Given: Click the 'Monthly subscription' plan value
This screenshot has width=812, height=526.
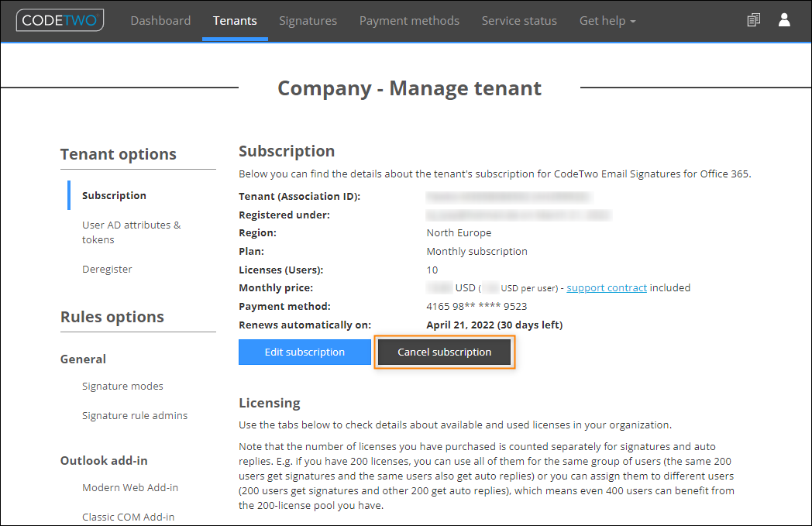Looking at the screenshot, I should pyautogui.click(x=477, y=252).
